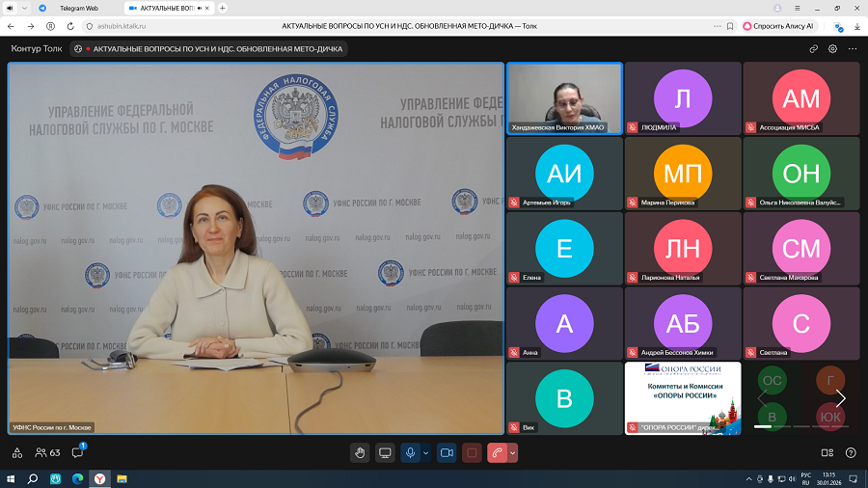Open the meeting settings gear
This screenshot has width=868, height=488.
tap(833, 48)
